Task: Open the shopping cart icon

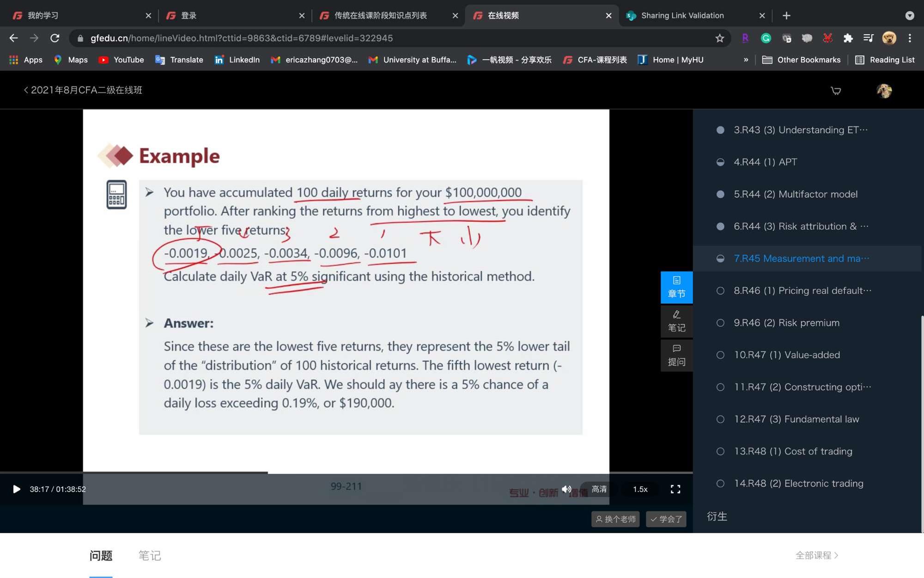Action: [x=836, y=91]
